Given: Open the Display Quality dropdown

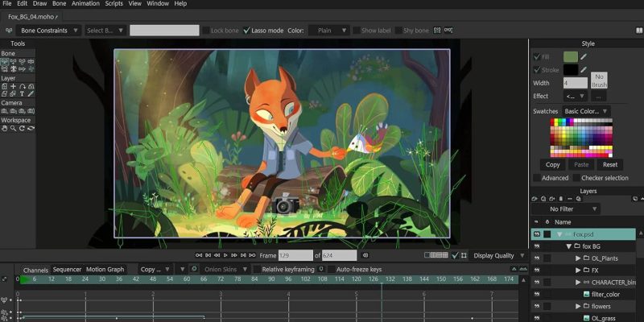Looking at the screenshot, I should tap(498, 255).
